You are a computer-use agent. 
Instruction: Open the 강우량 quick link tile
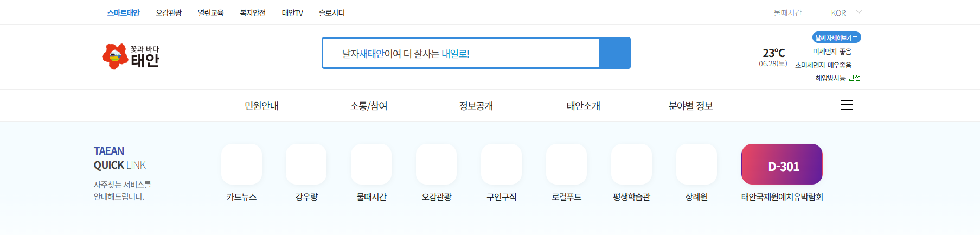point(306,164)
